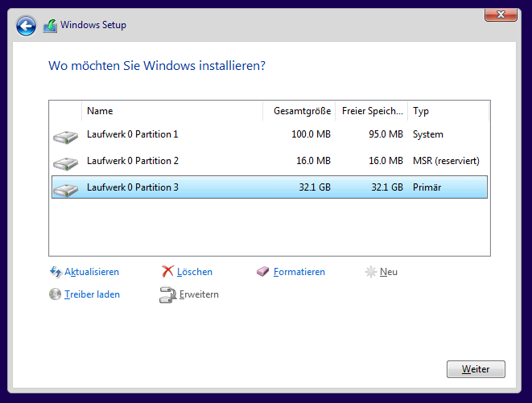The width and height of the screenshot is (532, 403).
Task: Sort by Gesamtgröße column header
Action: pyautogui.click(x=299, y=111)
